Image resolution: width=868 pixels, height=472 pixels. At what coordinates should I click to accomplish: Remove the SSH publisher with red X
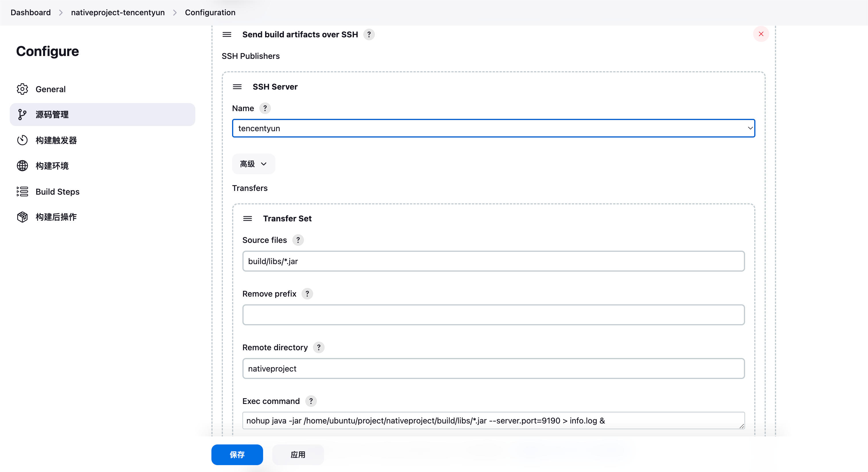tap(761, 34)
